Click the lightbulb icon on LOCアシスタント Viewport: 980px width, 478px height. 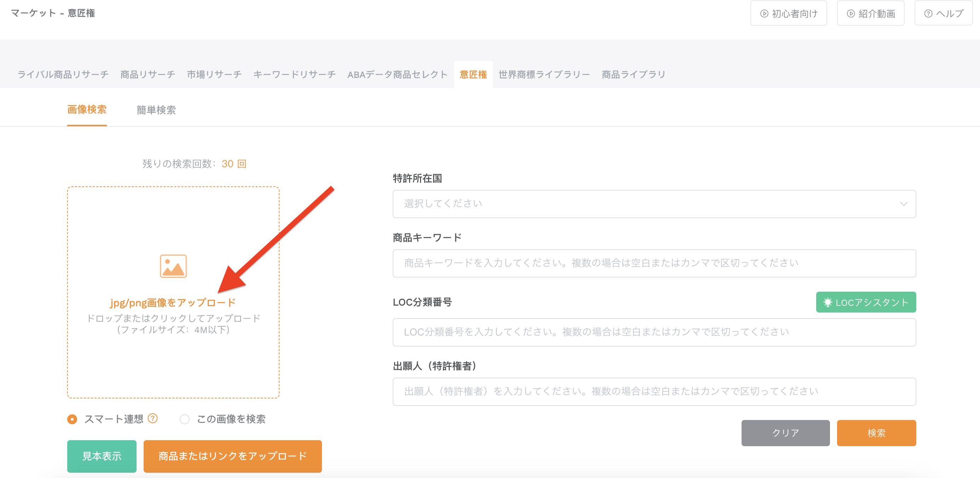point(827,302)
